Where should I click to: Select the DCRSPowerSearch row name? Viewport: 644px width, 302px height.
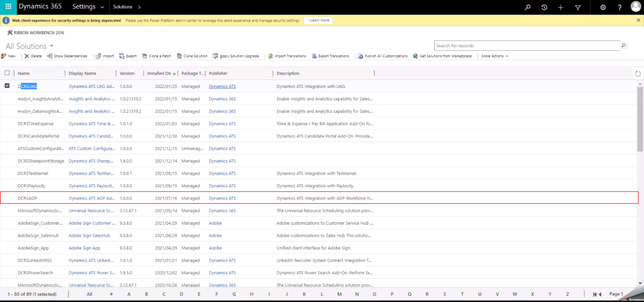[35, 273]
